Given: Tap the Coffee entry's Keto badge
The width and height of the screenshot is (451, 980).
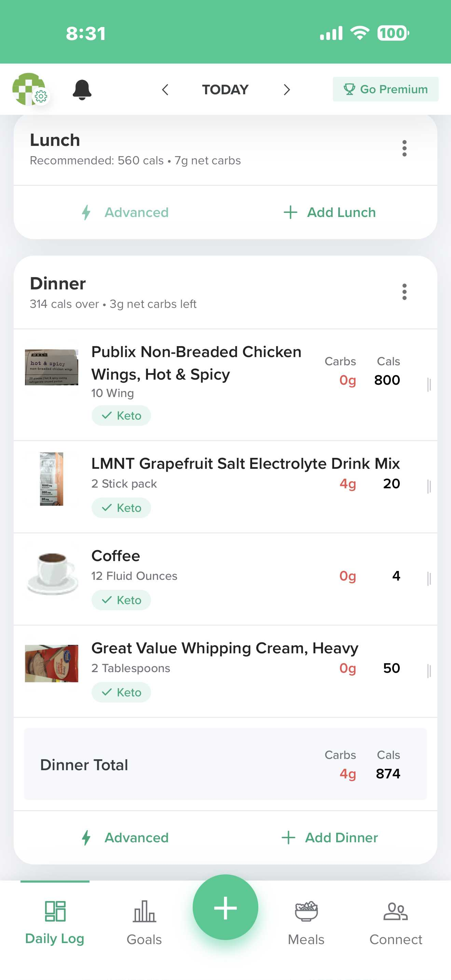Looking at the screenshot, I should click(x=121, y=600).
